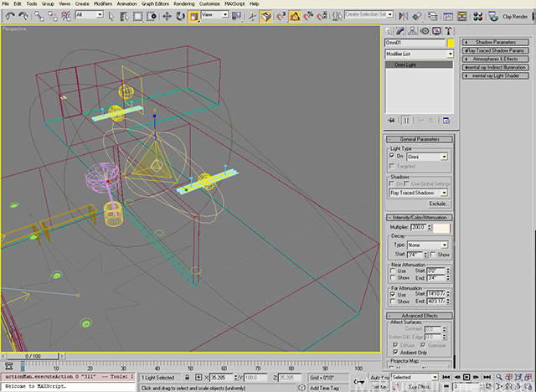Activate the Select and Move tool
This screenshot has width=536, height=392.
coord(167,16)
